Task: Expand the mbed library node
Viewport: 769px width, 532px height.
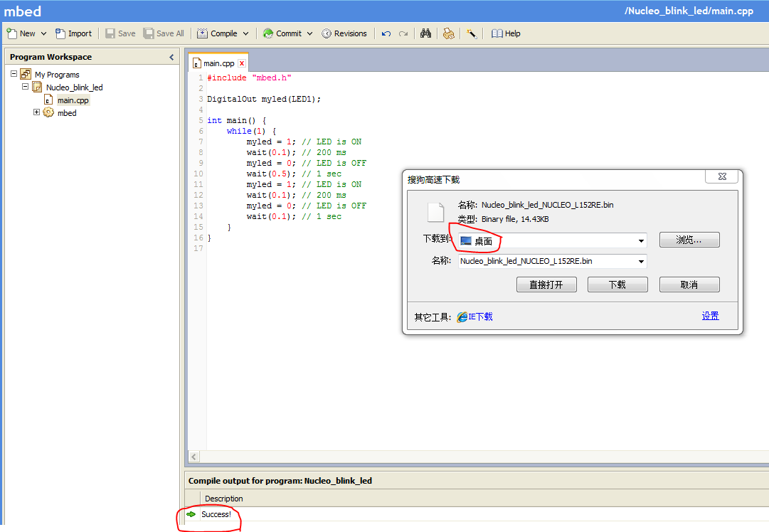Action: (x=36, y=112)
